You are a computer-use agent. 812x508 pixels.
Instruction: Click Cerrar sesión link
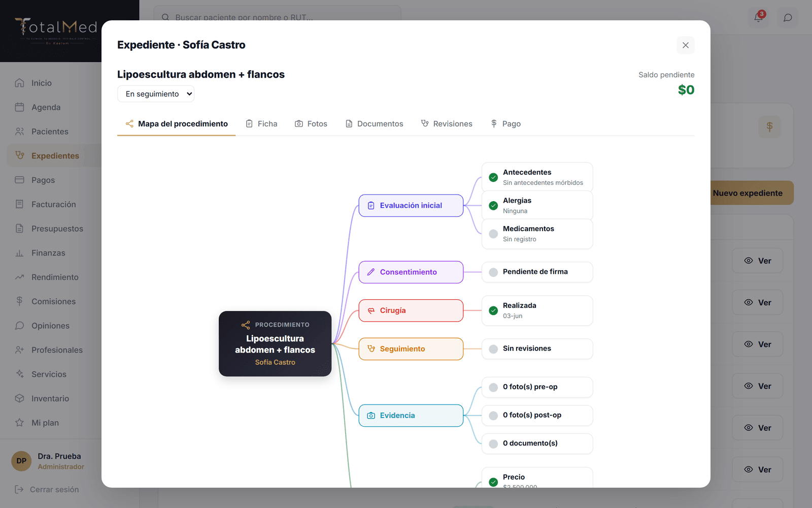pyautogui.click(x=47, y=490)
